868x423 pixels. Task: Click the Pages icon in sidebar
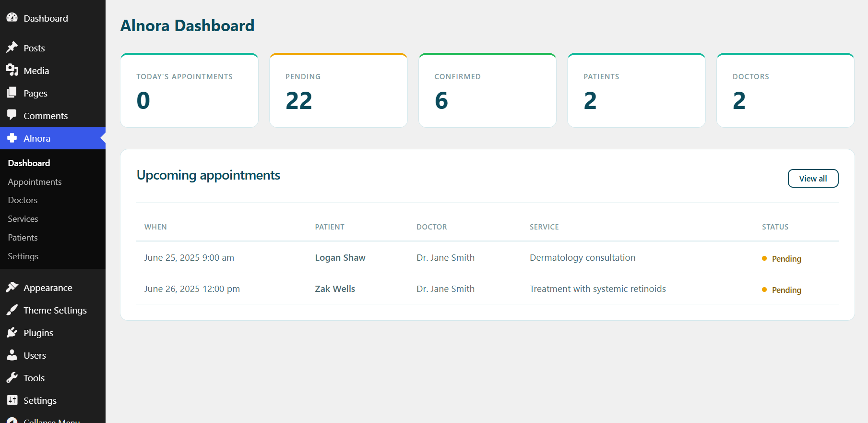[12, 93]
